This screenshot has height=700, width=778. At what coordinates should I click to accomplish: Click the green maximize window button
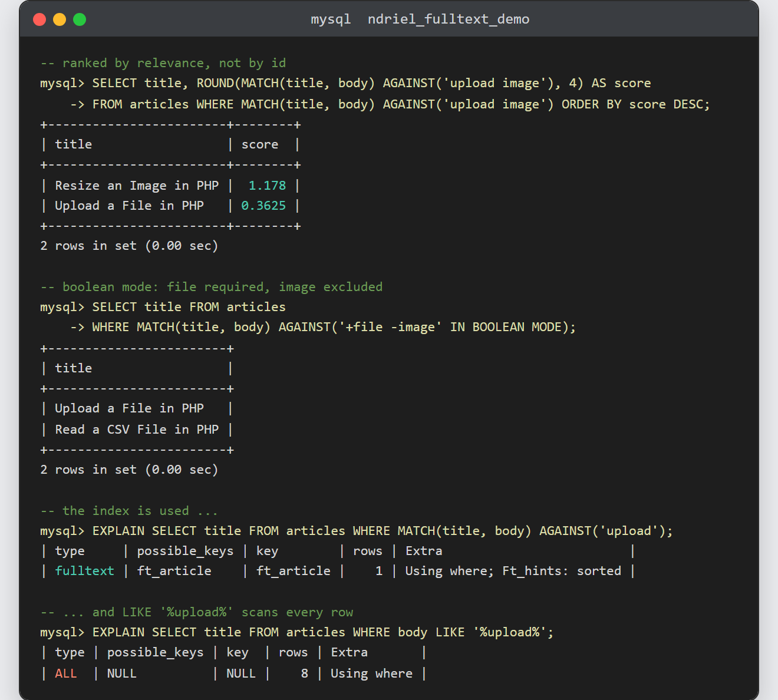pyautogui.click(x=80, y=19)
